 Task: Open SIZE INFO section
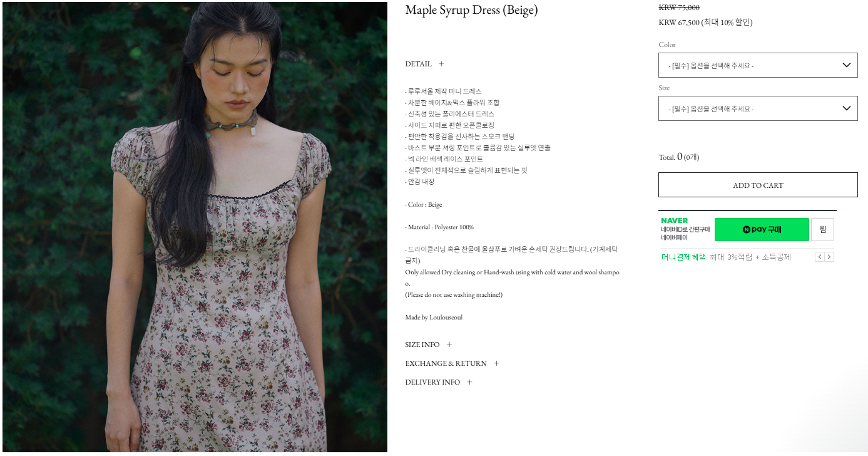coord(422,345)
